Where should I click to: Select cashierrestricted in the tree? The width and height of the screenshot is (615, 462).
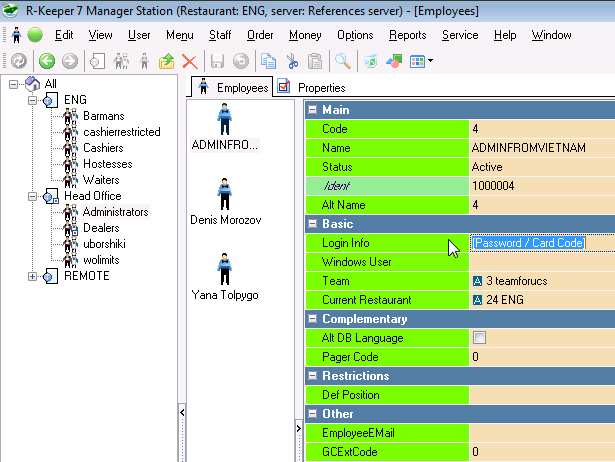coord(122,132)
